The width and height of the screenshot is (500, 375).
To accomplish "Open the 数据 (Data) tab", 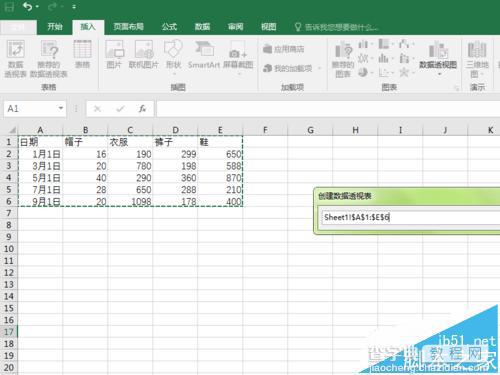I will tap(202, 27).
